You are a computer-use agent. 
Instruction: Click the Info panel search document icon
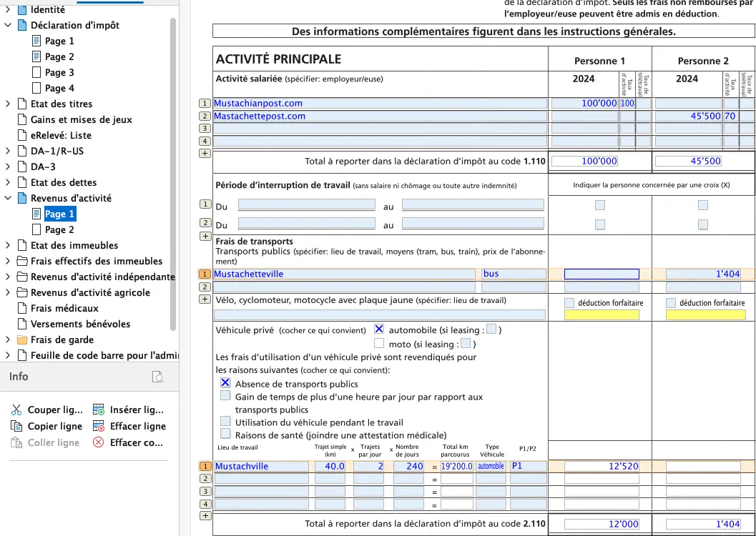click(x=157, y=377)
